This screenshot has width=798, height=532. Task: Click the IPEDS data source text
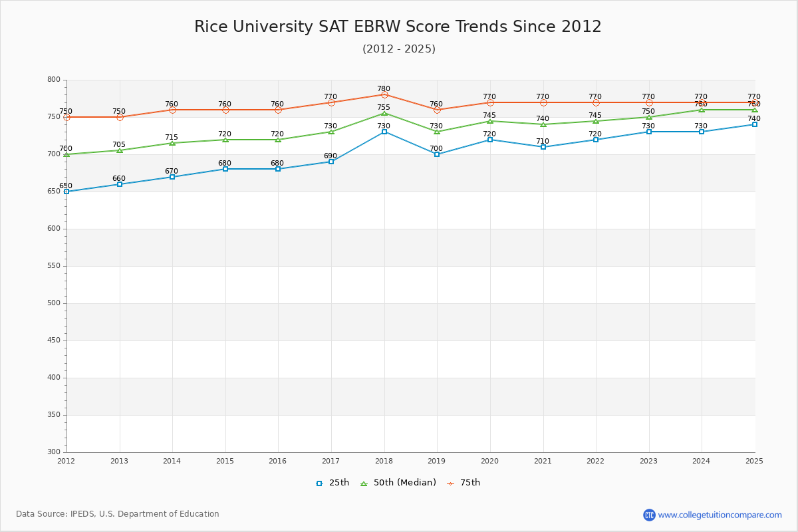click(x=118, y=513)
